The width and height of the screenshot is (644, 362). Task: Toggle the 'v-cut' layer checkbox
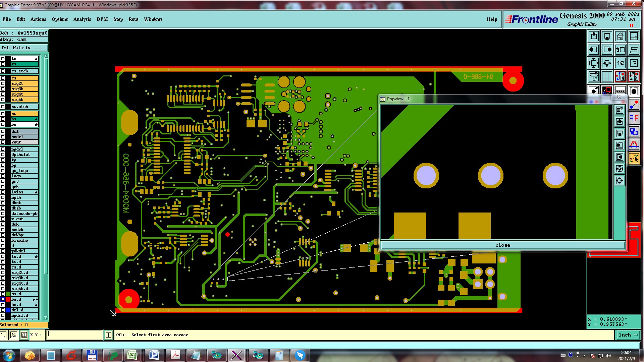[3, 219]
